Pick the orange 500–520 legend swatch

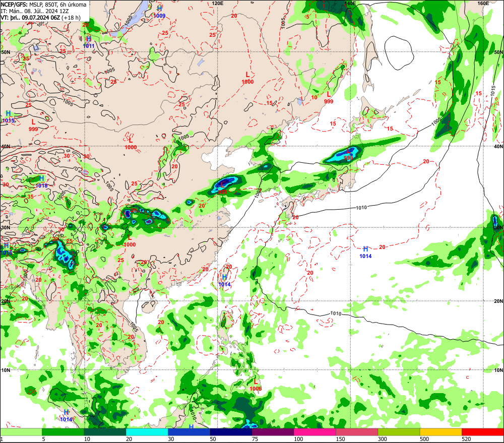point(441,432)
